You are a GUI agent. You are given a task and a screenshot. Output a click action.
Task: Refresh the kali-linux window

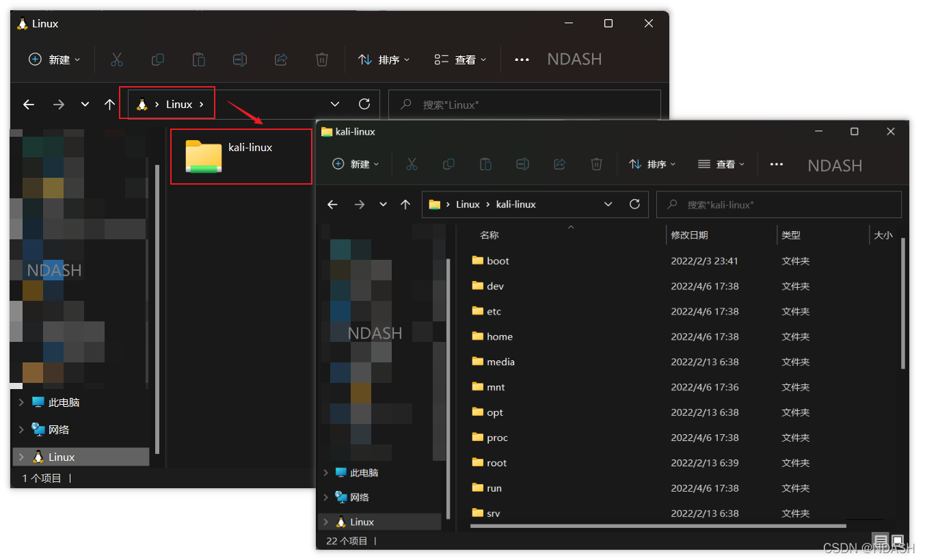click(634, 204)
